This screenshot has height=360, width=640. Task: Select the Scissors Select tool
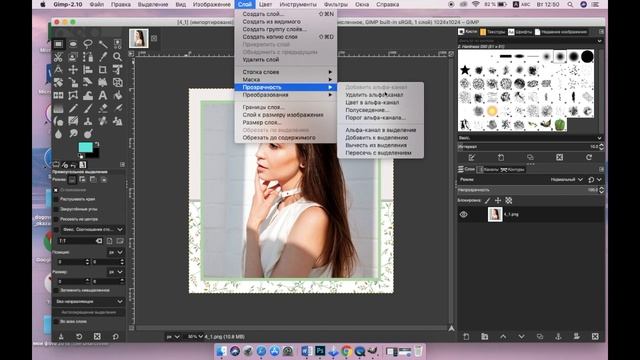coord(58,57)
